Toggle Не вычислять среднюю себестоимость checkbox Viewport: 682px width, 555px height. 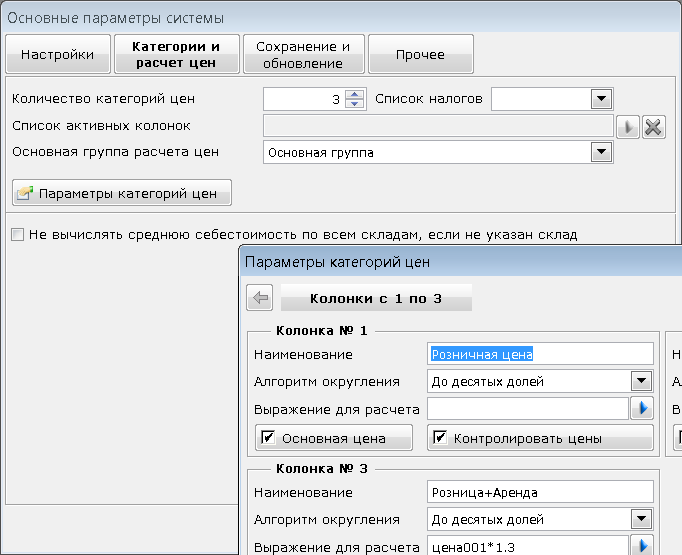(x=17, y=235)
